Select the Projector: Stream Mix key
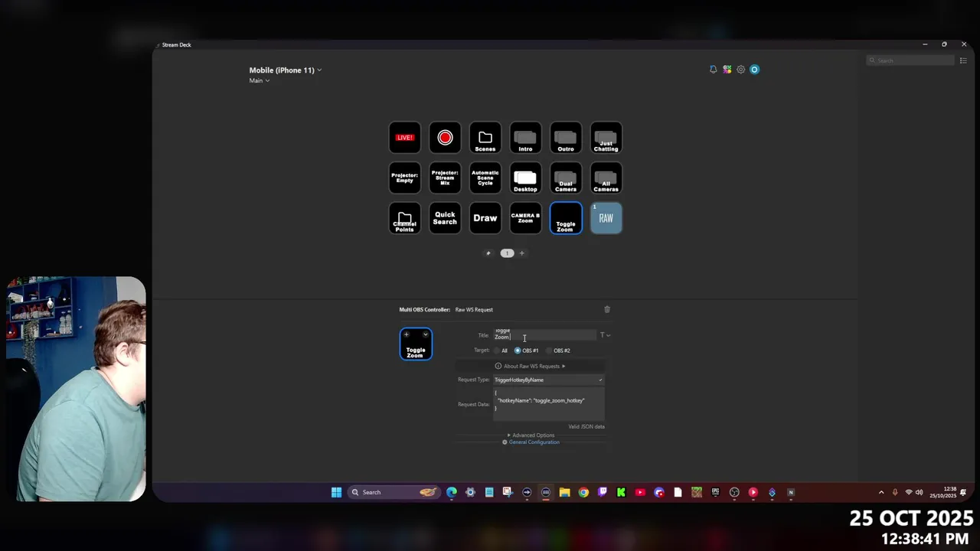 point(445,178)
